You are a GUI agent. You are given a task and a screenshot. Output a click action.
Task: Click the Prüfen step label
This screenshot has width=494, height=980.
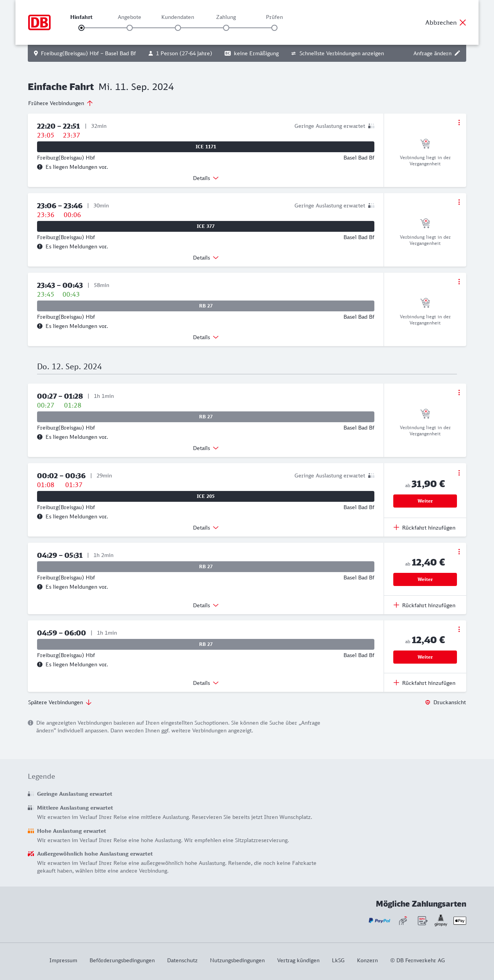274,17
